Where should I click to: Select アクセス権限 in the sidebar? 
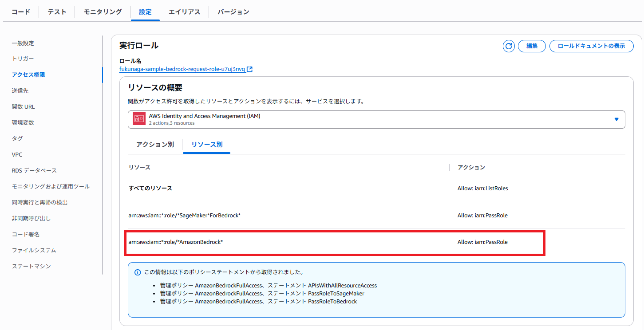tap(28, 75)
